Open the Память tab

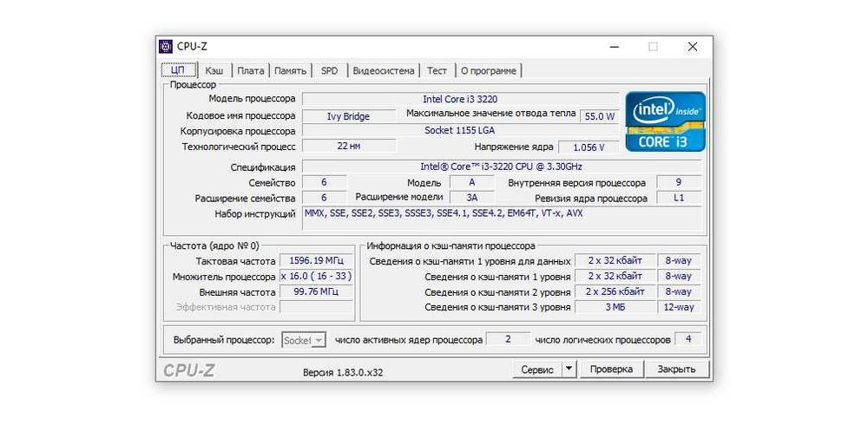pyautogui.click(x=290, y=71)
